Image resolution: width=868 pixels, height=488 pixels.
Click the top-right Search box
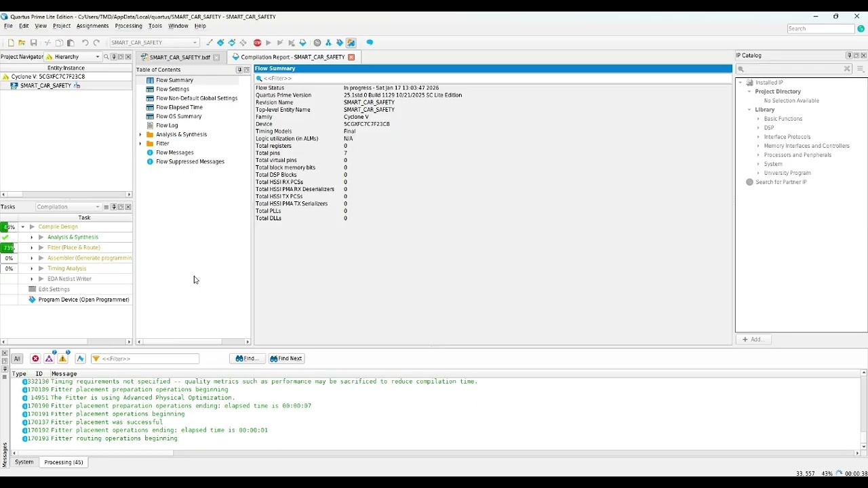click(821, 28)
